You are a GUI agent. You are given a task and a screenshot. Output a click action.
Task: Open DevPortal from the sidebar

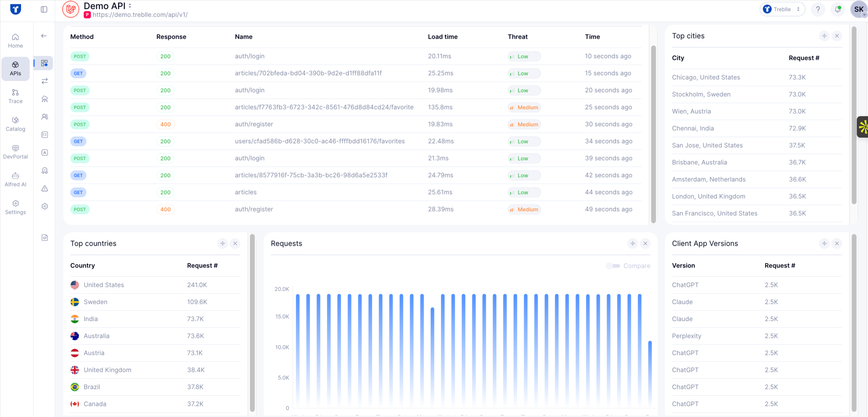[15, 152]
